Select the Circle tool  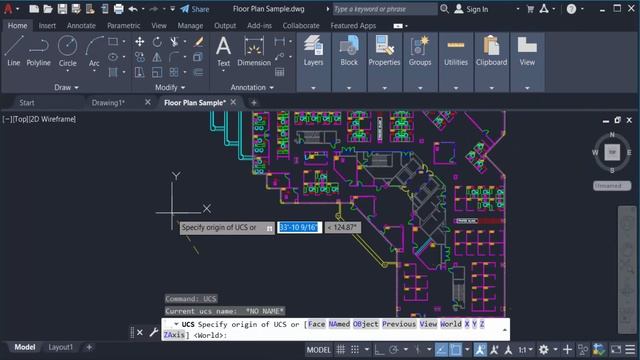67,51
